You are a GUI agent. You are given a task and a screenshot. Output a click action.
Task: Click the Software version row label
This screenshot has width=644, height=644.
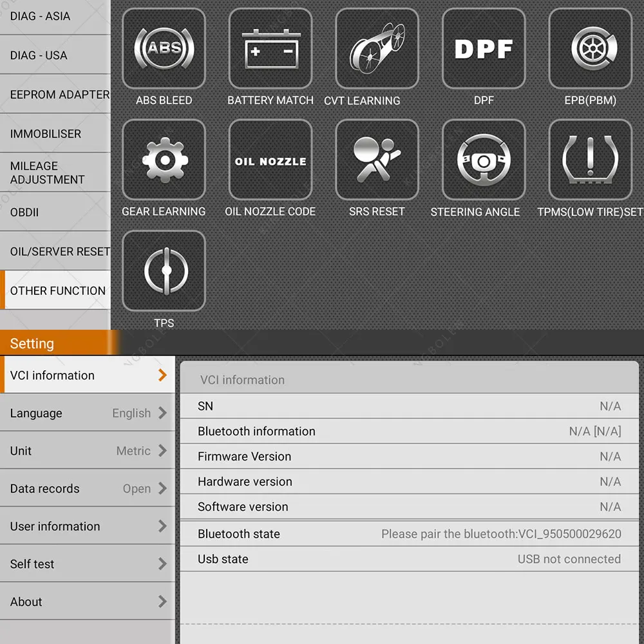click(243, 507)
